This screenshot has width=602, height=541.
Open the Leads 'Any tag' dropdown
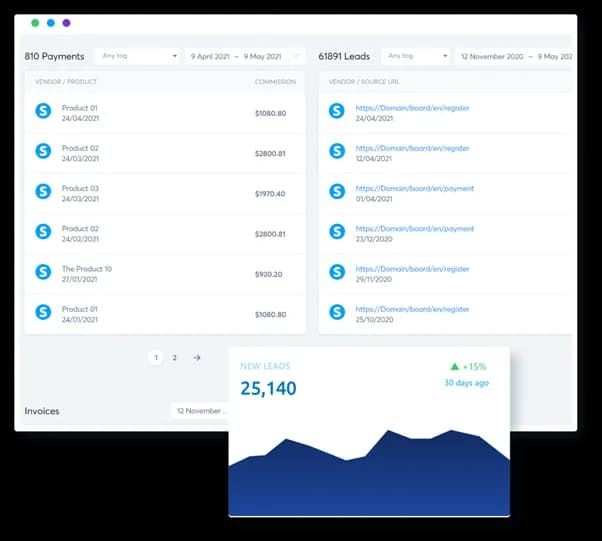coord(416,56)
